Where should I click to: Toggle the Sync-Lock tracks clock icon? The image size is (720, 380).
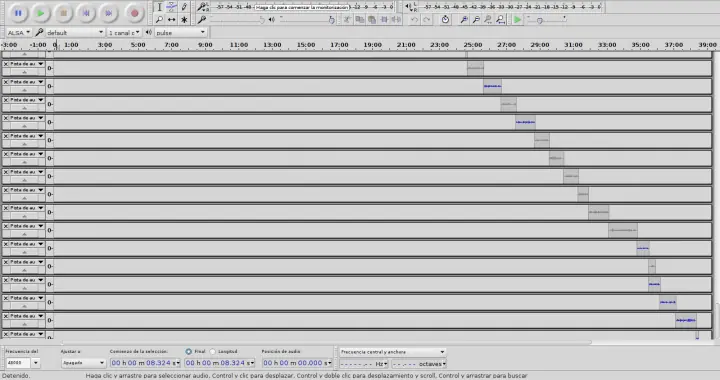(445, 19)
